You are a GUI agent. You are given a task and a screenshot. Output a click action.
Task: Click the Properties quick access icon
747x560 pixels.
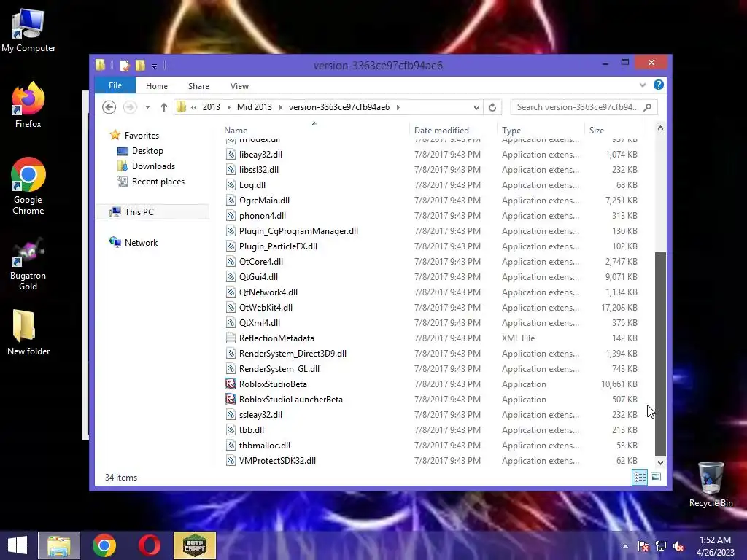tap(124, 65)
